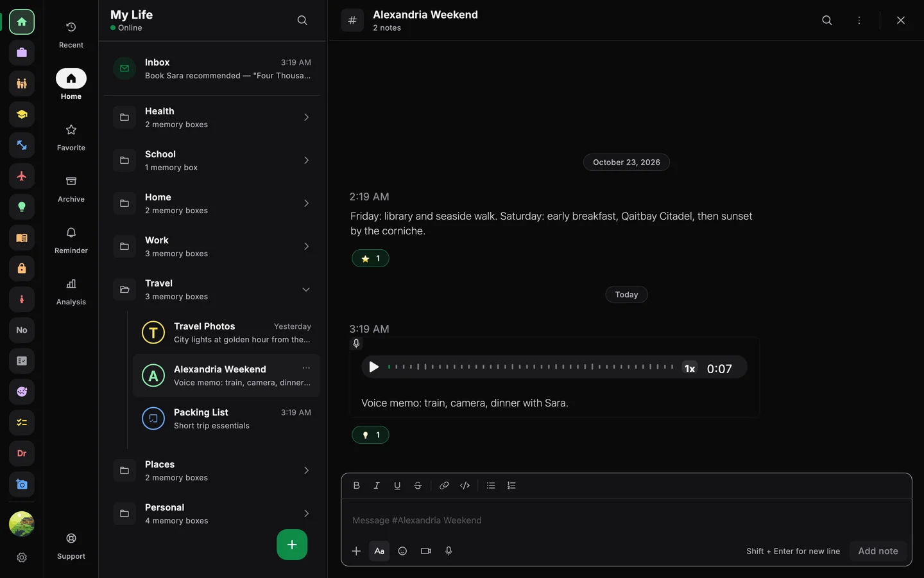Click the Today date pill
The width and height of the screenshot is (924, 578).
[x=626, y=295]
